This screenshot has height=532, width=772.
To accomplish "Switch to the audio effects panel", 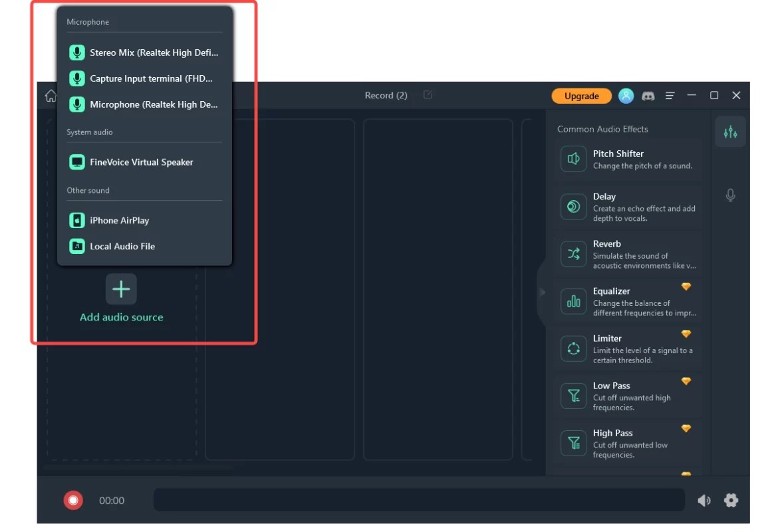I will coord(730,132).
